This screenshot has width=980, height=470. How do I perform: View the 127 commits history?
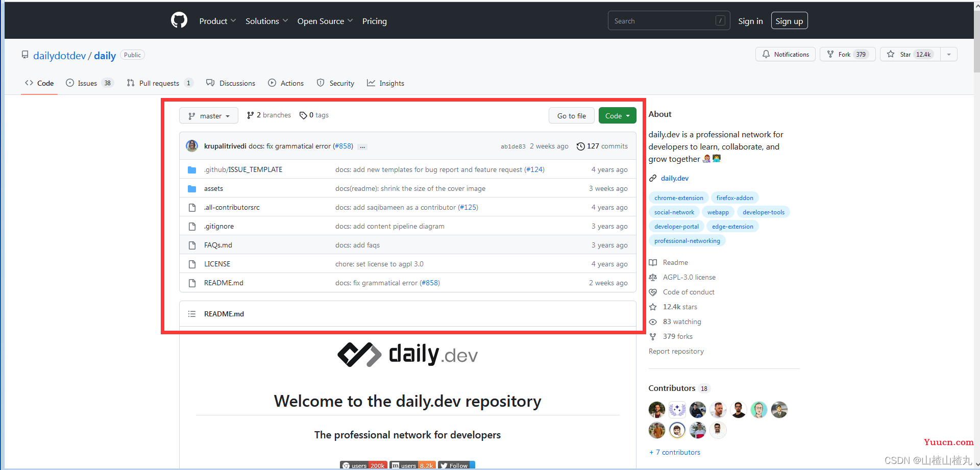point(602,146)
